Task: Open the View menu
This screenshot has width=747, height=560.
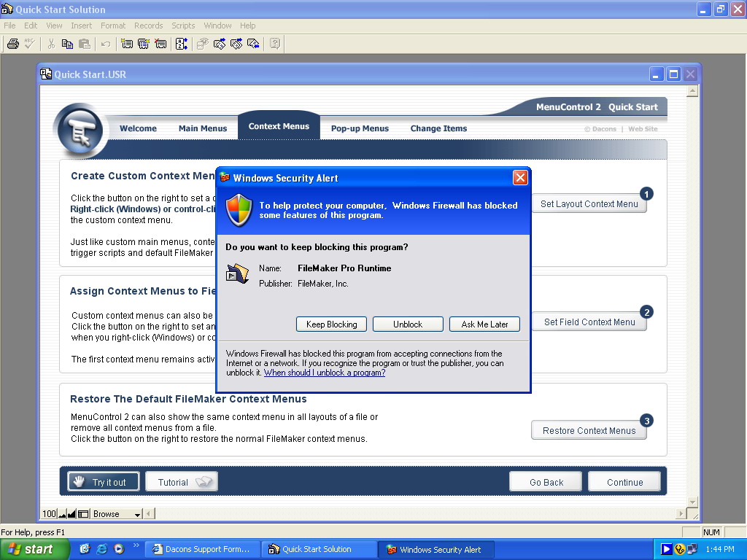Action: coord(54,26)
